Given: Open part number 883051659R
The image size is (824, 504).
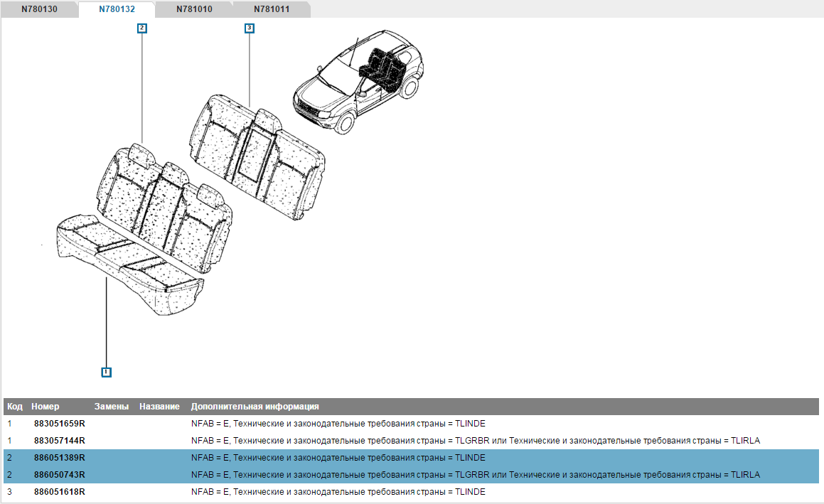Looking at the screenshot, I should pyautogui.click(x=60, y=424).
